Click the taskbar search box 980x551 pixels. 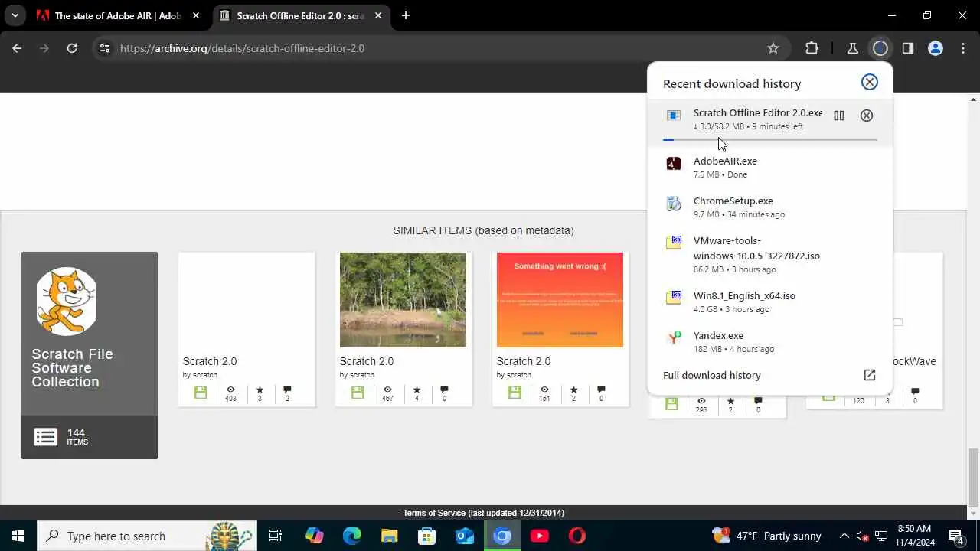147,536
